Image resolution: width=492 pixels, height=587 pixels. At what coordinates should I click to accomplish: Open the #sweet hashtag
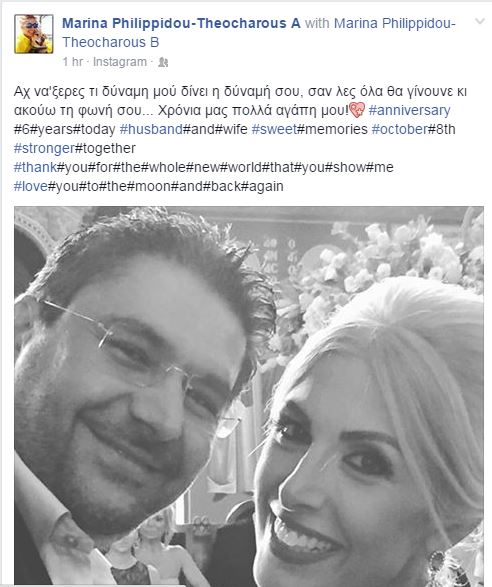point(274,129)
